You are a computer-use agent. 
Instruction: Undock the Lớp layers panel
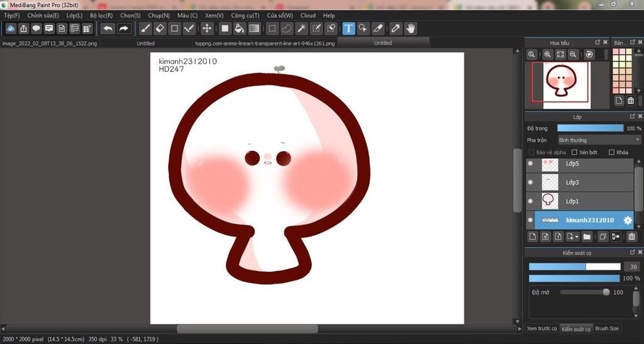pos(633,116)
